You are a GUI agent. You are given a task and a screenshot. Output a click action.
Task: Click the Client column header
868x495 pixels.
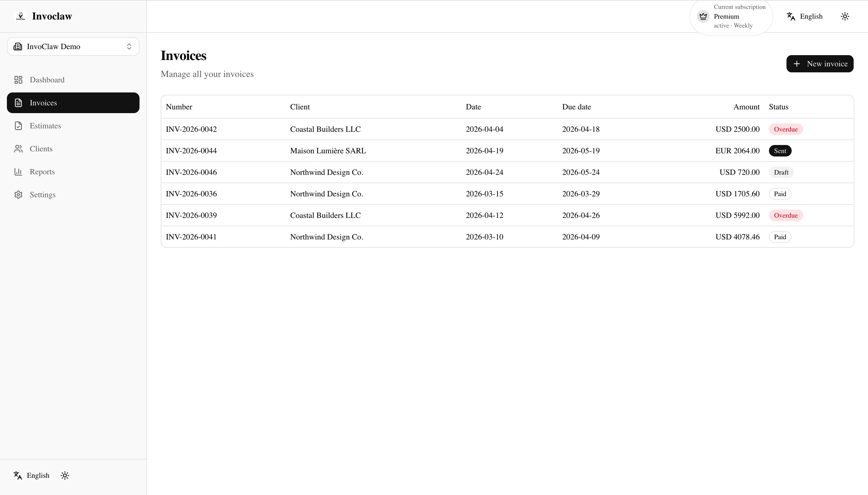[300, 107]
